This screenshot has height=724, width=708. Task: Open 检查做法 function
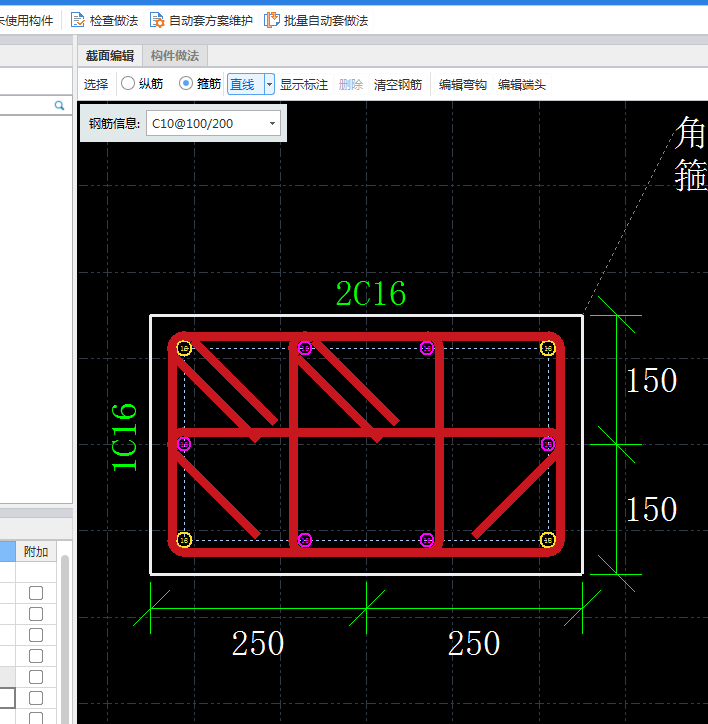coord(104,21)
